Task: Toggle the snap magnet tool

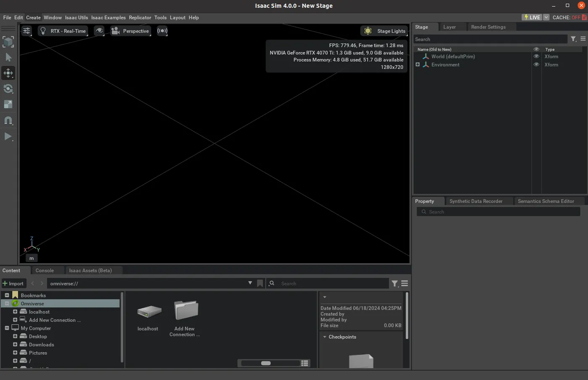Action: [x=8, y=121]
